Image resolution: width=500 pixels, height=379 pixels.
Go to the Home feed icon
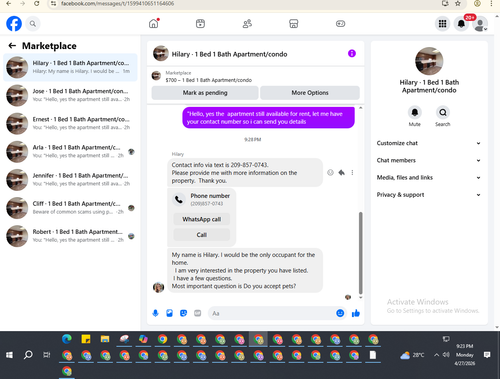click(x=154, y=24)
